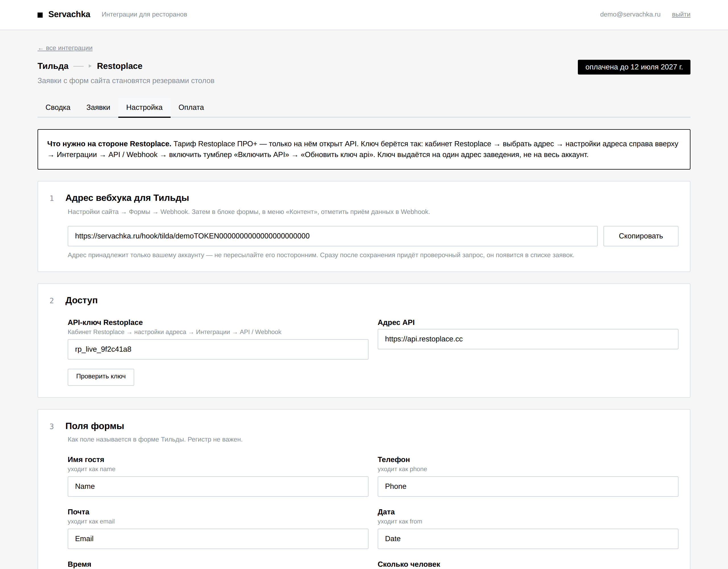Click the «Адрес вебхука для Тильды» heading
This screenshot has height=569, width=728.
[x=127, y=198]
